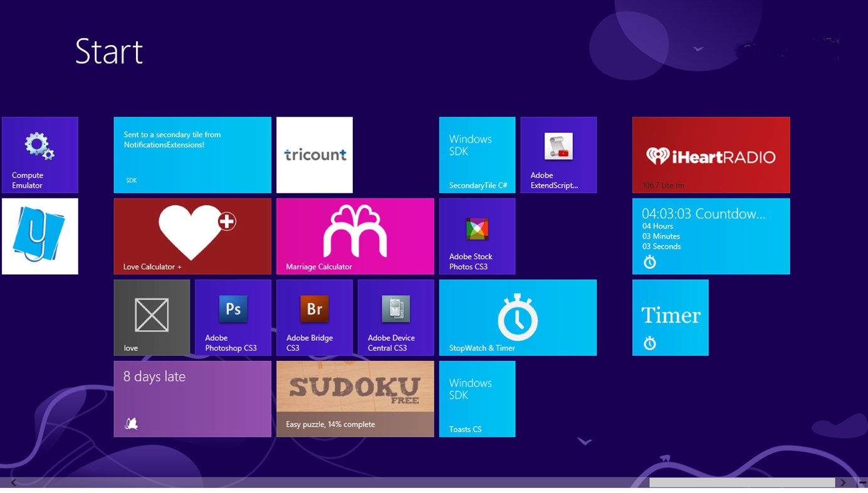The width and height of the screenshot is (868, 493).
Task: Open the tricount app
Action: (x=314, y=154)
